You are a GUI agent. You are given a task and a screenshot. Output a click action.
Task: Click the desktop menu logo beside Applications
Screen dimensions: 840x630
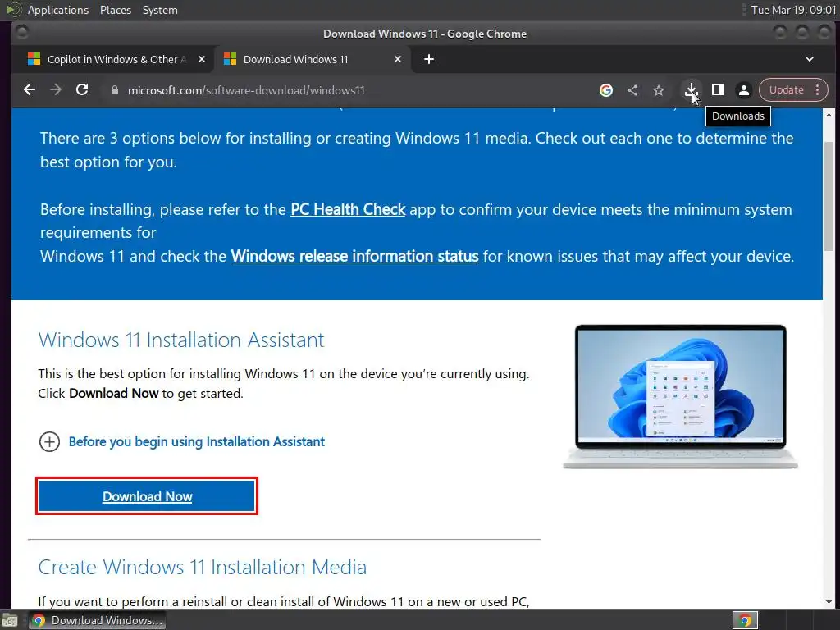click(x=13, y=10)
